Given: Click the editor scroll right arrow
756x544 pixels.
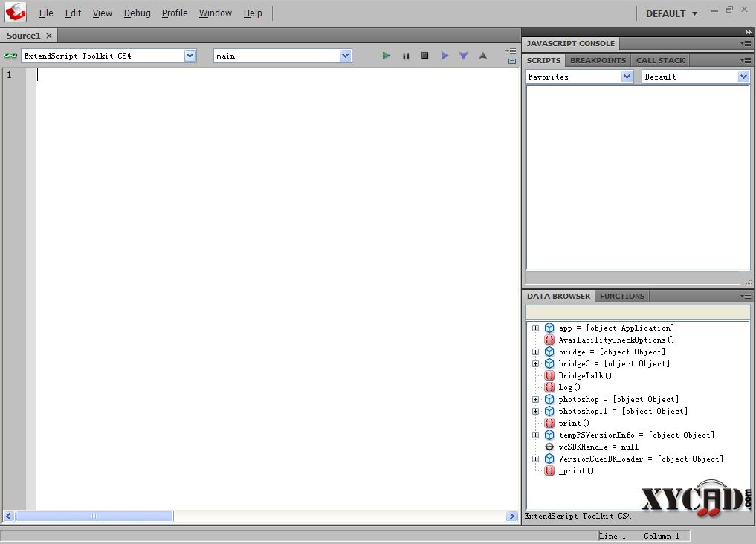Looking at the screenshot, I should [511, 516].
